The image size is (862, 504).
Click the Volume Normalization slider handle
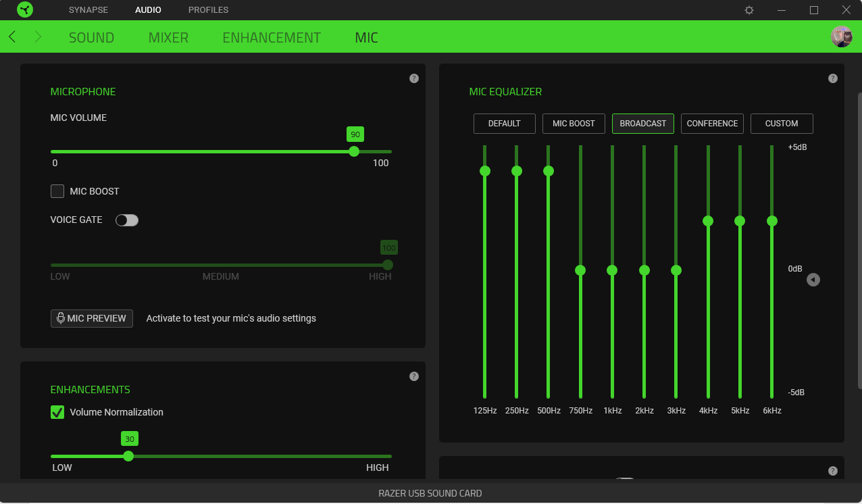click(128, 456)
